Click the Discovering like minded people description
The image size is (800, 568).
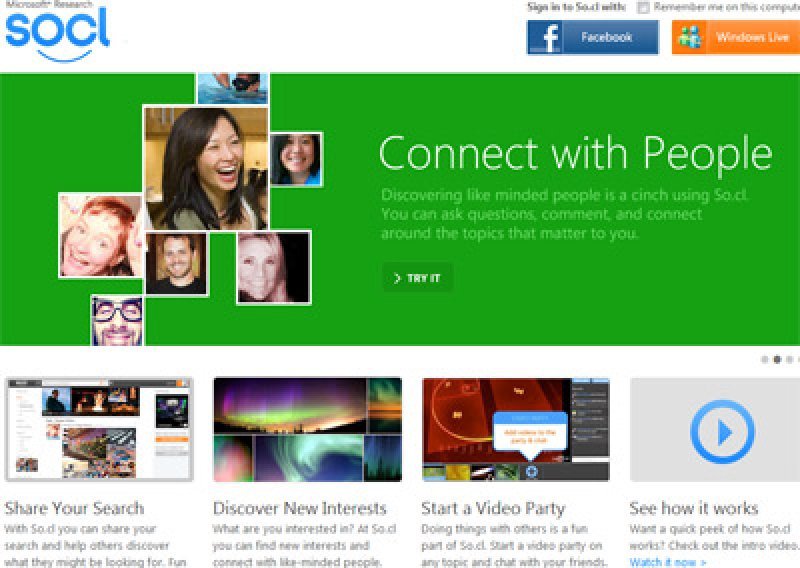(564, 214)
